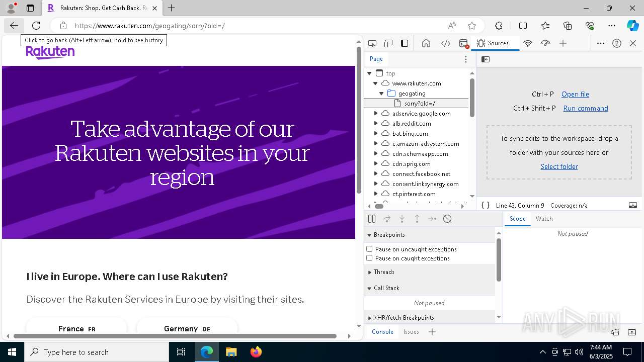
Task: Open Customize DevTools three-dot menu
Action: coord(601,43)
